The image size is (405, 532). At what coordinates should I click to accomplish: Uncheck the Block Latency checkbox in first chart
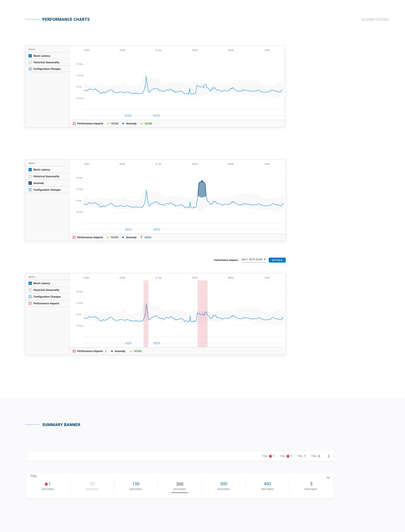[x=30, y=56]
